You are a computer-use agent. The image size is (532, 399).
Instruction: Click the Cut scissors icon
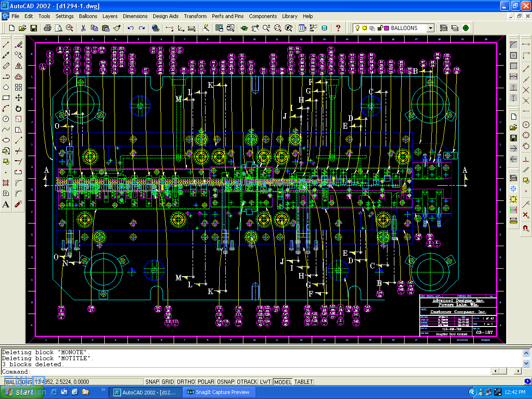[x=83, y=28]
